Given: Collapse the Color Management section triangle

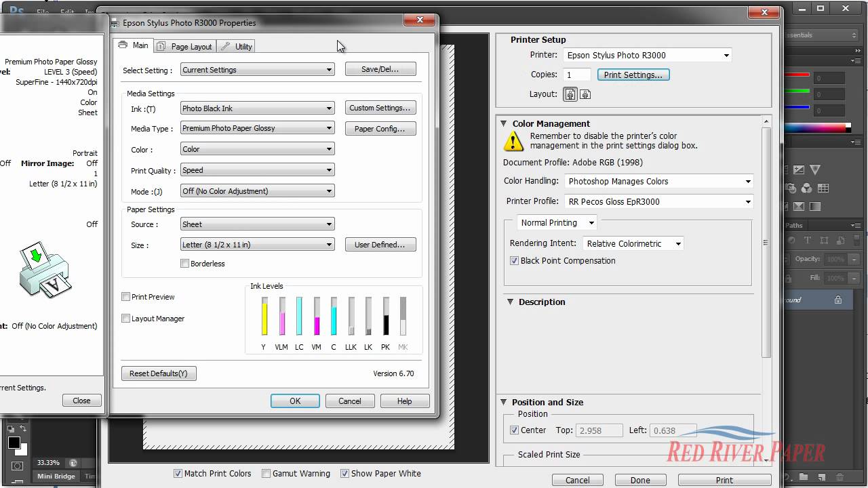Looking at the screenshot, I should click(504, 123).
